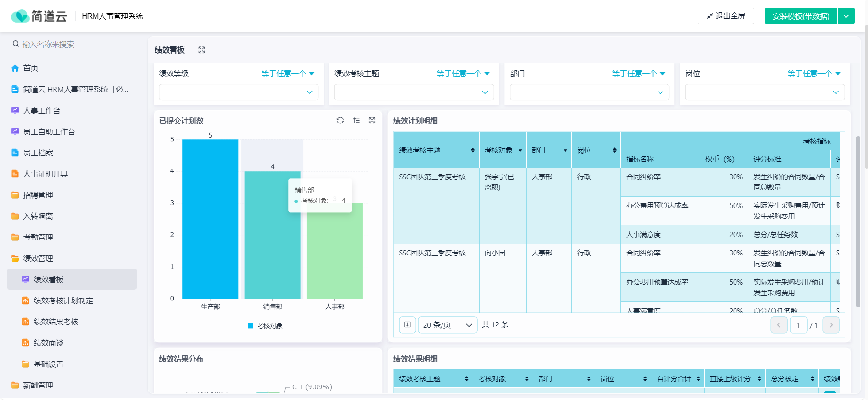Image resolution: width=868 pixels, height=400 pixels.
Task: Sort by 岗位 column in plan table
Action: tap(614, 150)
